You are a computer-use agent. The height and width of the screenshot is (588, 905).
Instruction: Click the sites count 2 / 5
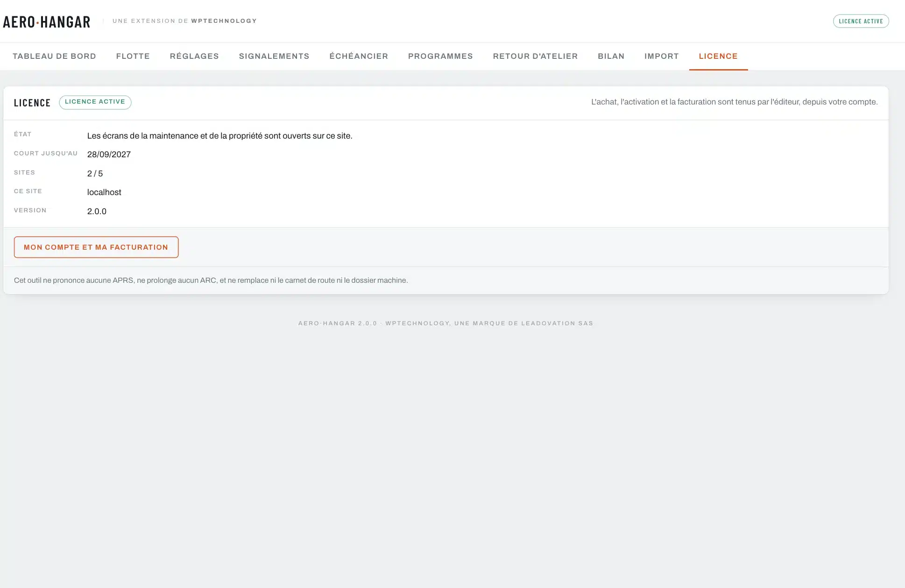click(x=95, y=174)
